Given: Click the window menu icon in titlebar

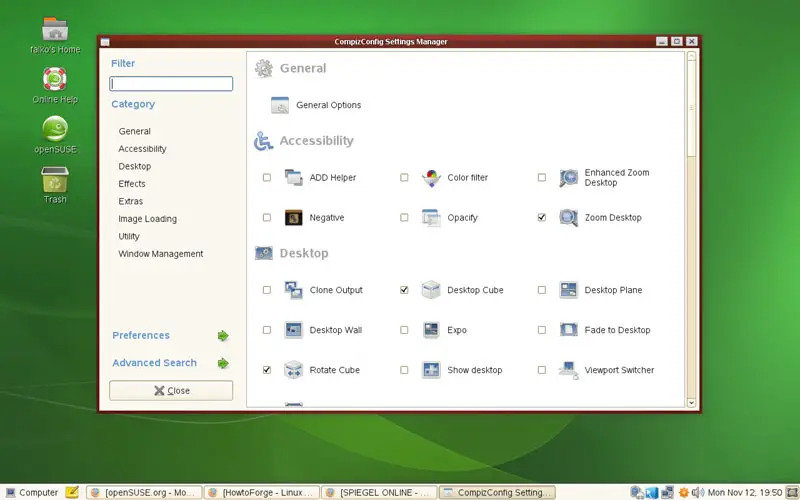Looking at the screenshot, I should click(105, 42).
